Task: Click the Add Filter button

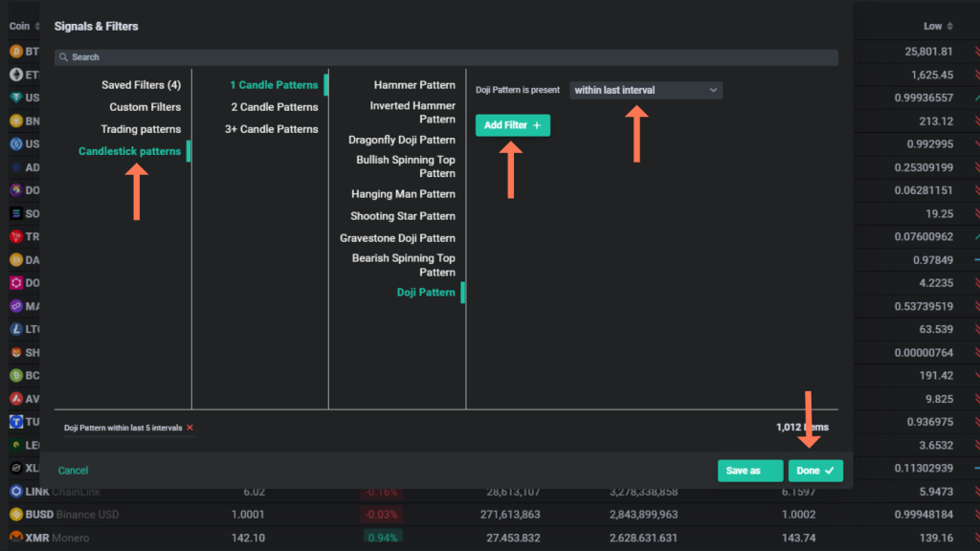Action: 512,125
